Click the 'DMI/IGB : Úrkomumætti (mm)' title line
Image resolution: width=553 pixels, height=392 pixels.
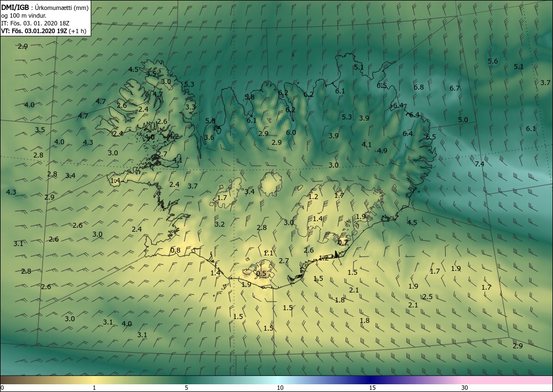click(x=45, y=8)
